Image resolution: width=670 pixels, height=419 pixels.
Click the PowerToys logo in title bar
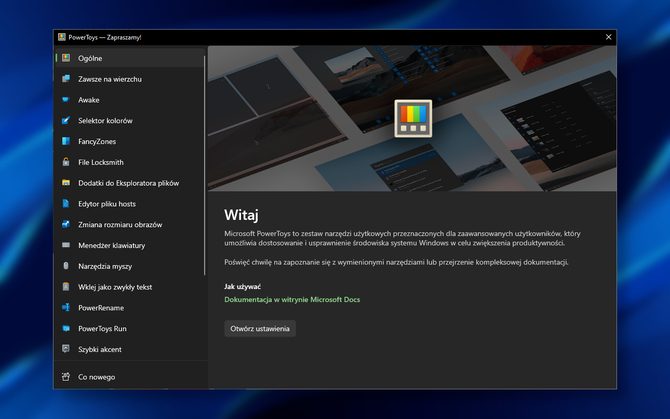[62, 37]
